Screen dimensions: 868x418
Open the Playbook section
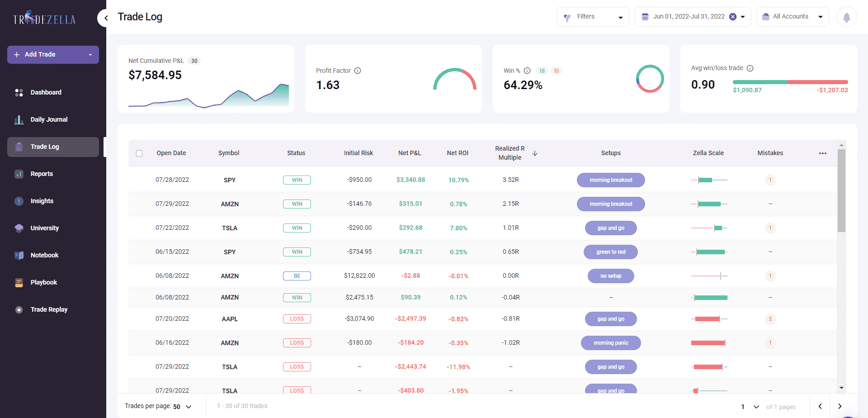(x=44, y=282)
